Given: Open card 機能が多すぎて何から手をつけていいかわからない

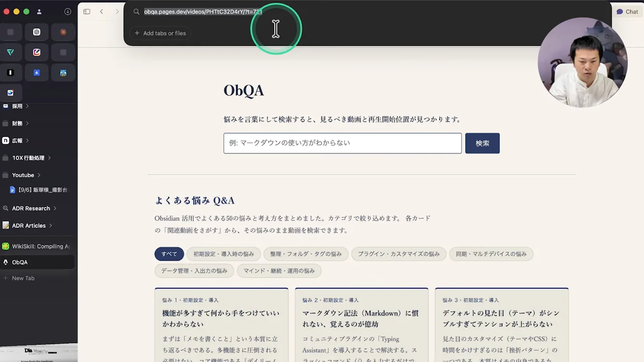Looking at the screenshot, I should 221,325.
